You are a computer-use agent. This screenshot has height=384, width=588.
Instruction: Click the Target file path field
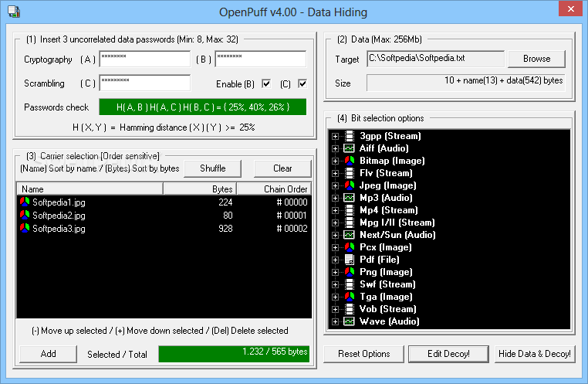click(x=435, y=59)
